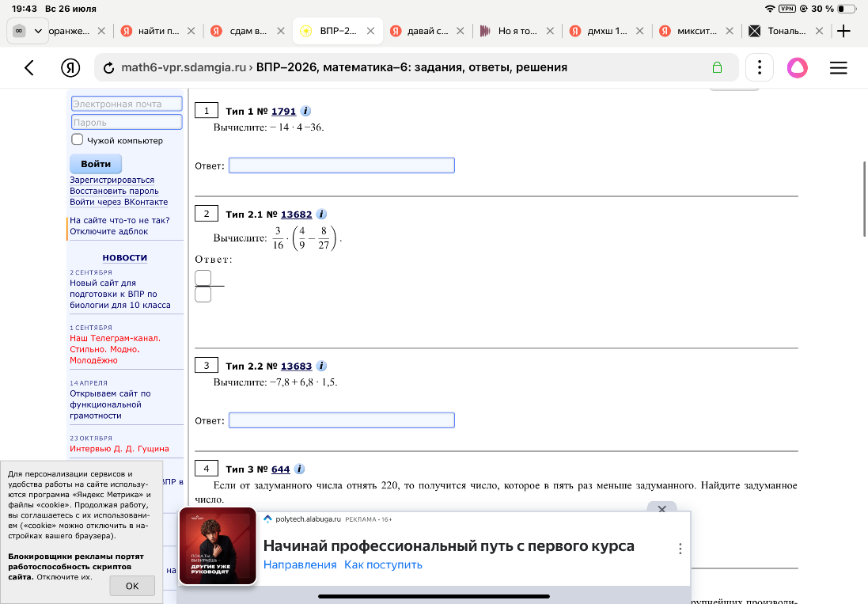This screenshot has width=868, height=604.
Task: Open news about ВПР биологии 10 класса
Action: pos(120,294)
